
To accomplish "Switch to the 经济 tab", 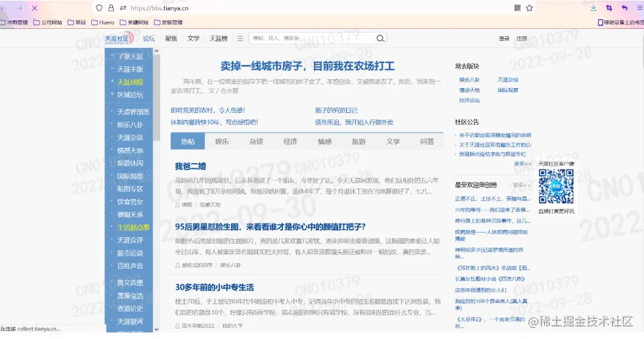I will (290, 141).
